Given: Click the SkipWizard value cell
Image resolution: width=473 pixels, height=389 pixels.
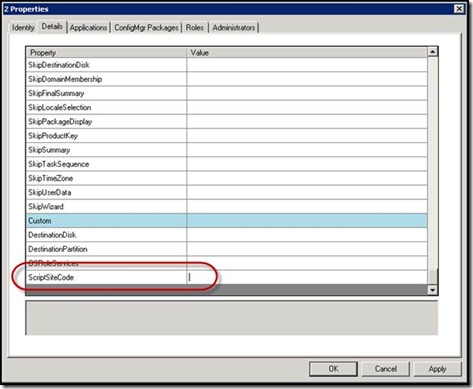Looking at the screenshot, I should coord(307,207).
